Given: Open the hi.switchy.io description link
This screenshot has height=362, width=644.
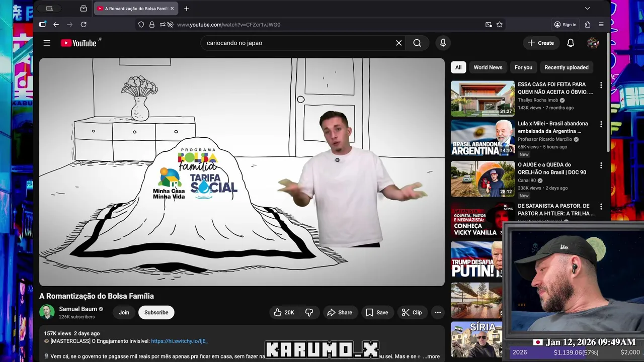Looking at the screenshot, I should (179, 341).
